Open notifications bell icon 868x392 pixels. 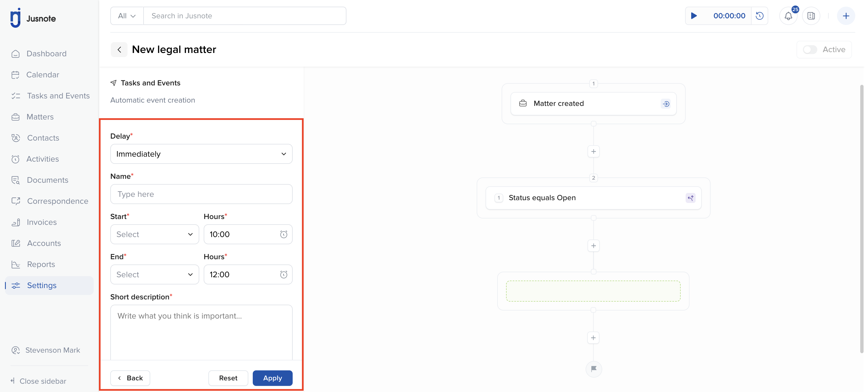(x=788, y=16)
